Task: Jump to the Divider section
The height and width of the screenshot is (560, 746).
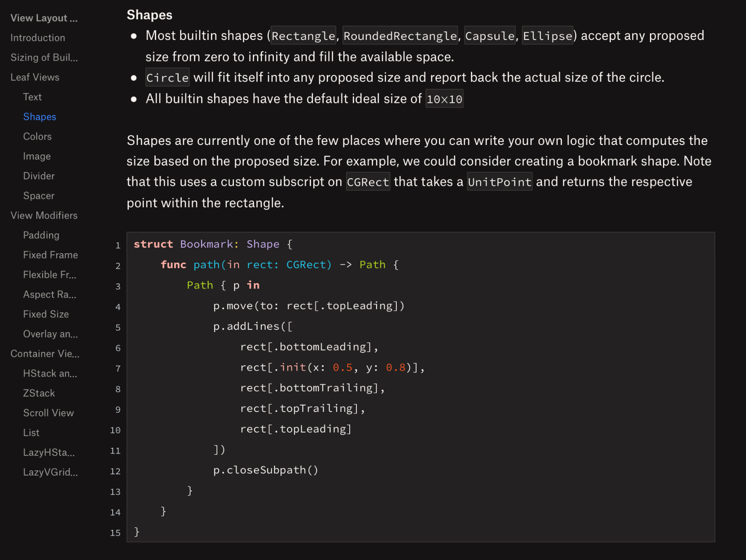Action: tap(39, 176)
